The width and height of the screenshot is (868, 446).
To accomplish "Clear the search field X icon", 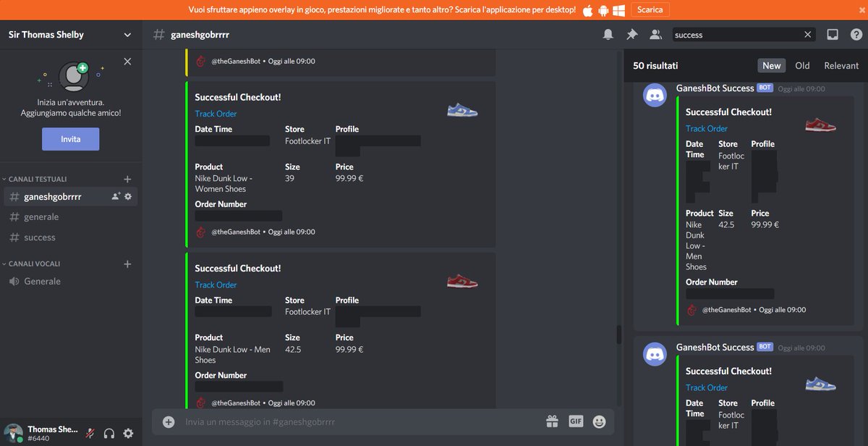I will pyautogui.click(x=808, y=35).
